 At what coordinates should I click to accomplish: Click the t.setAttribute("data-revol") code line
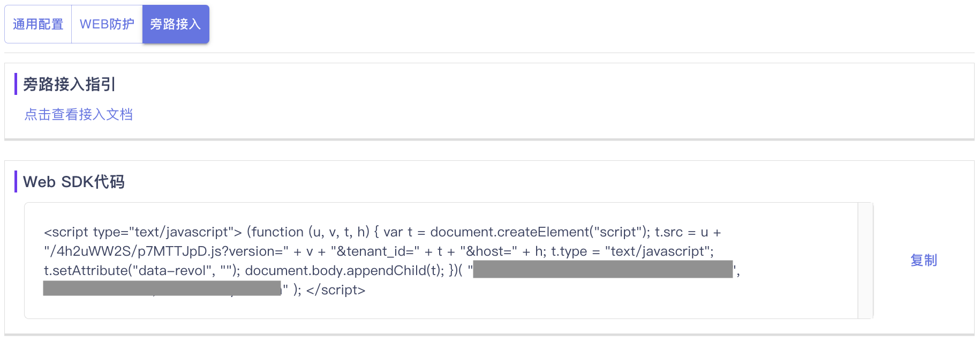(x=392, y=271)
